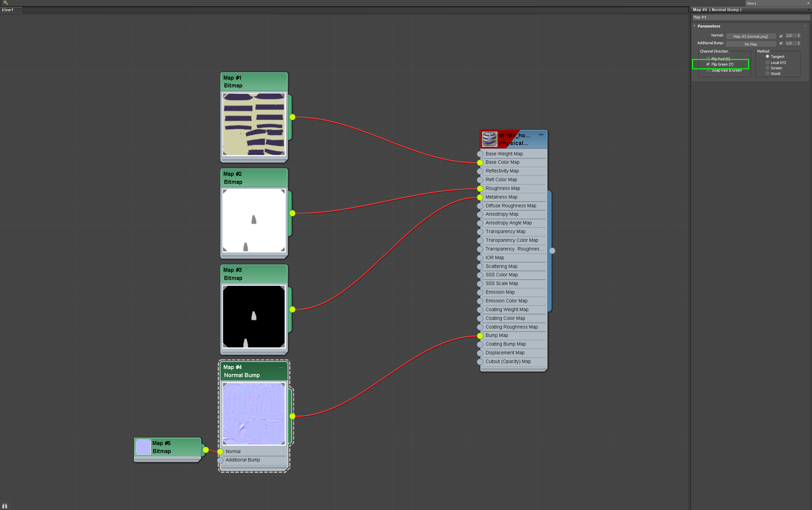Select the Local XYZ method radio button
Image resolution: width=812 pixels, height=510 pixels.
point(767,62)
